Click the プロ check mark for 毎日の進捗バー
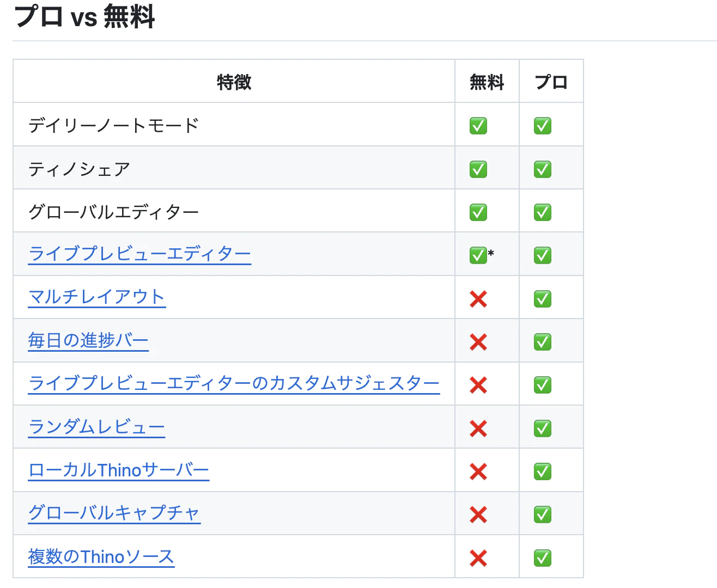The height and width of the screenshot is (588, 717). [543, 342]
